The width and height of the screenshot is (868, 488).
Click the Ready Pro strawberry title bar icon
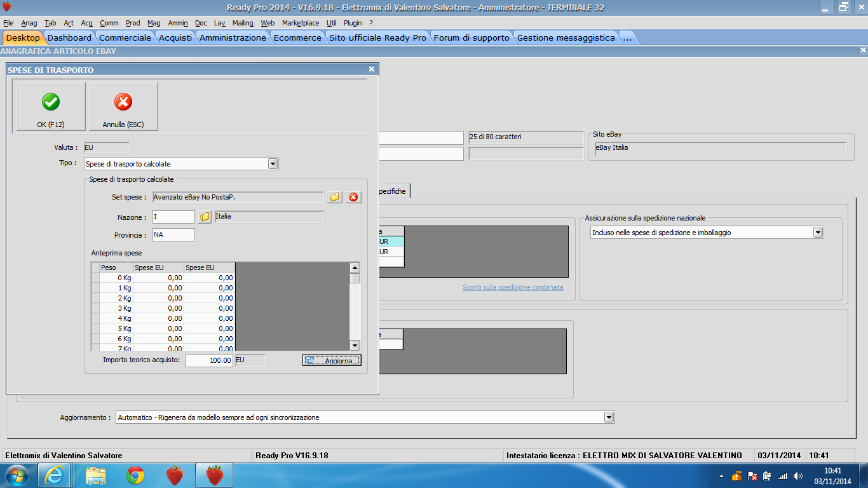pos(7,7)
